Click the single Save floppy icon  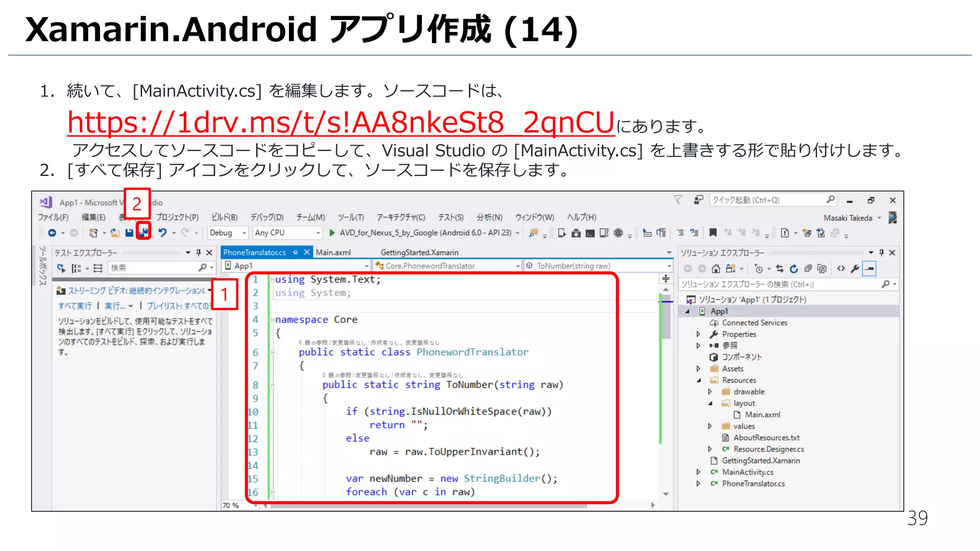pos(129,232)
